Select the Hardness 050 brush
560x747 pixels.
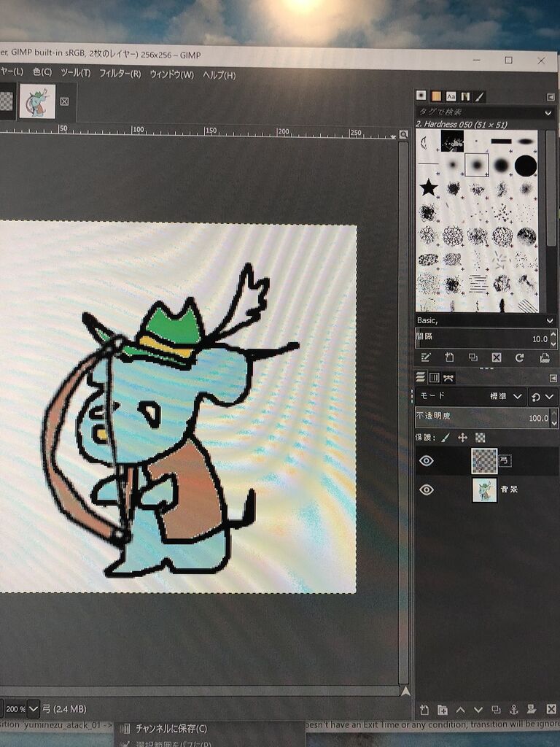(x=477, y=165)
